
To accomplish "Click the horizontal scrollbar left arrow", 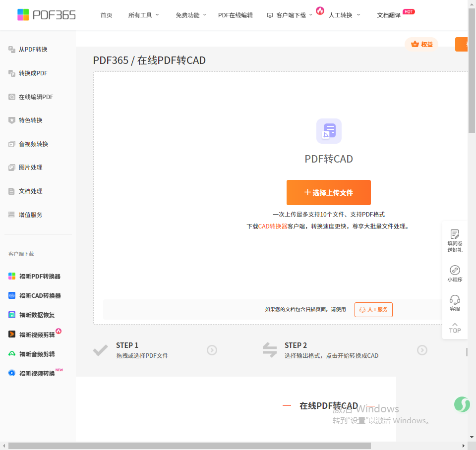I will 4,446.
